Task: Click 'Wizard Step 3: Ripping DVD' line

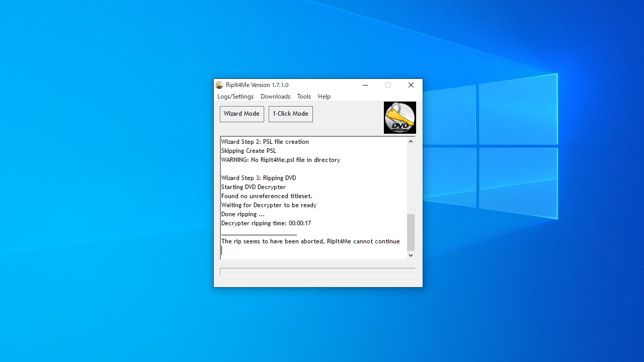Action: point(259,178)
